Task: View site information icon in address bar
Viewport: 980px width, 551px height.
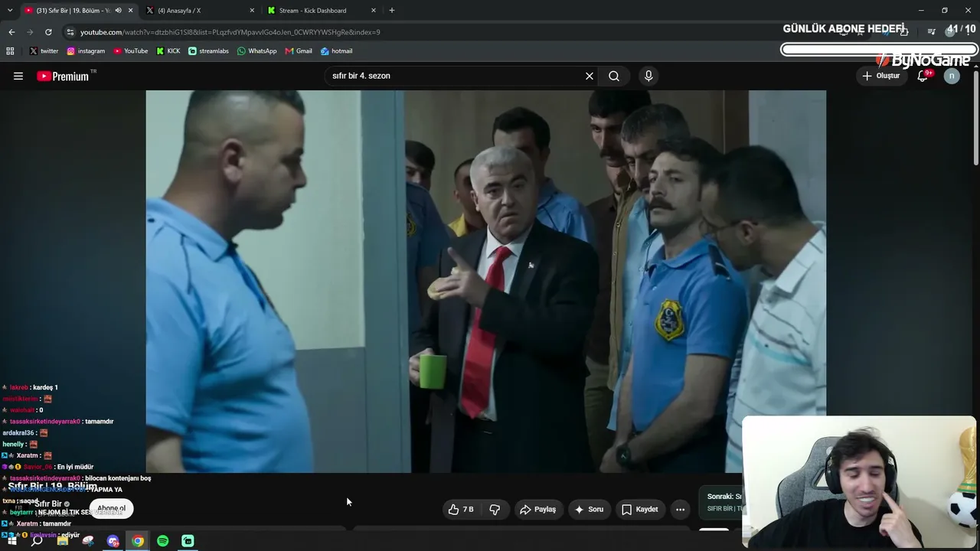Action: 70,32
